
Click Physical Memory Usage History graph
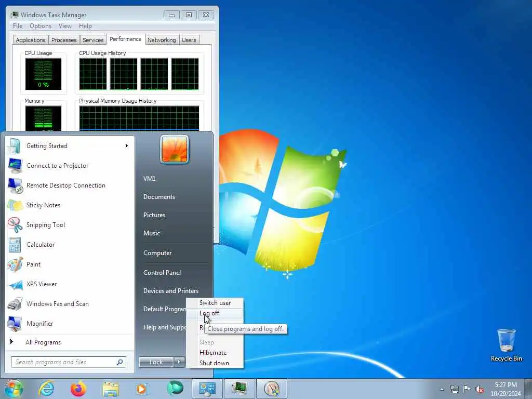coord(139,118)
